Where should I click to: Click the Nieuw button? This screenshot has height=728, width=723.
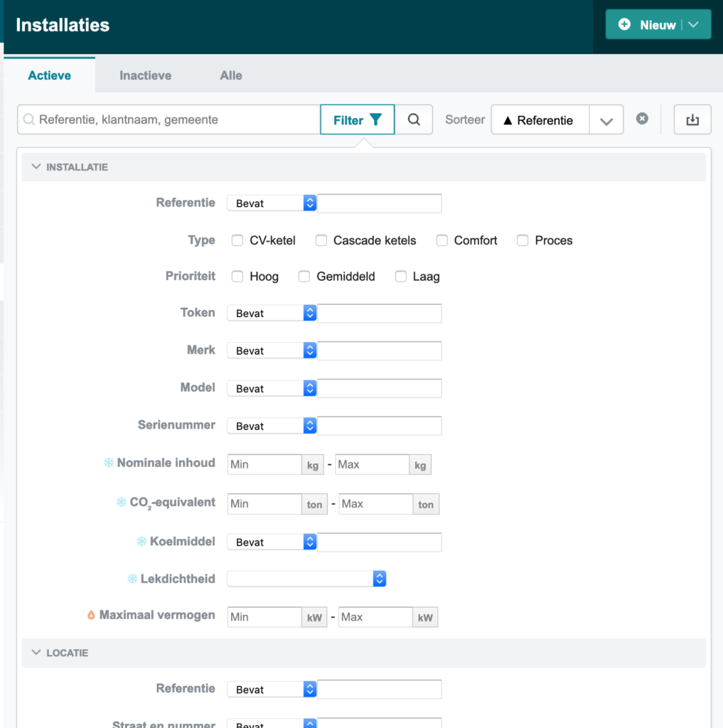click(658, 25)
